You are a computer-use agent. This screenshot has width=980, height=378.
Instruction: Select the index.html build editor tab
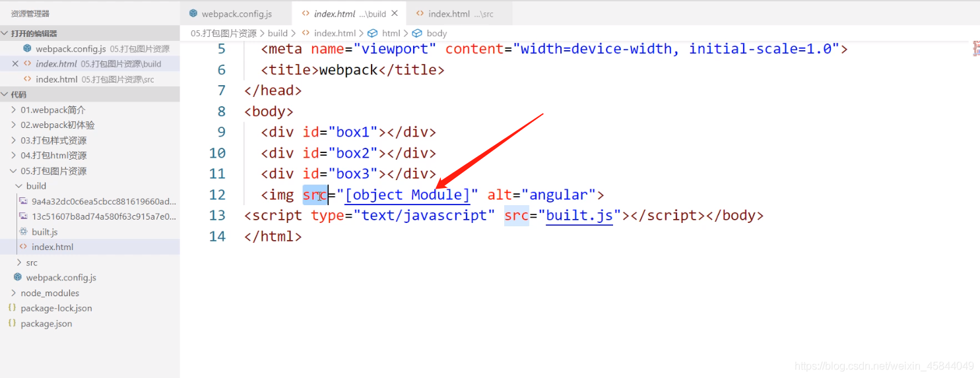350,14
